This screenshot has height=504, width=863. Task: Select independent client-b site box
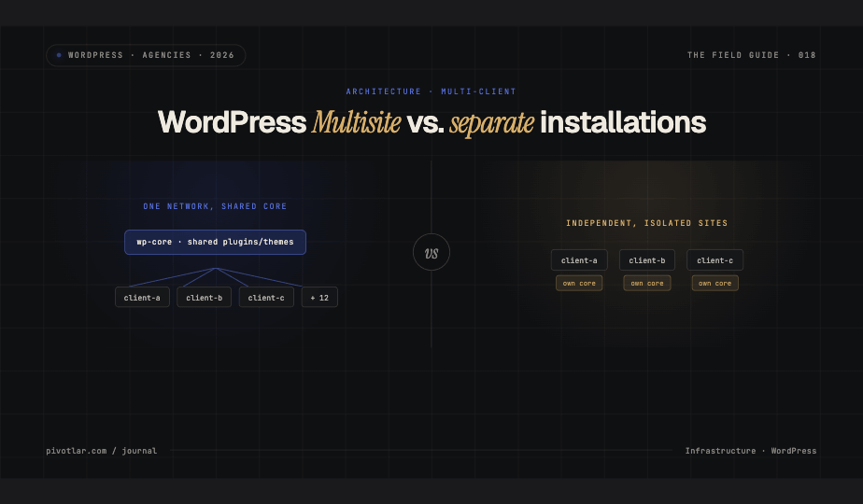pos(647,260)
